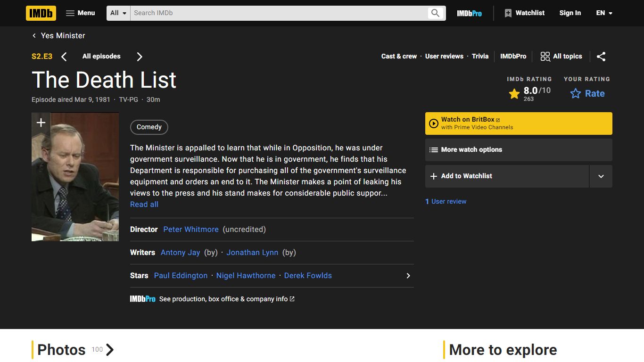Click the Search IMDb input field

[x=278, y=13]
